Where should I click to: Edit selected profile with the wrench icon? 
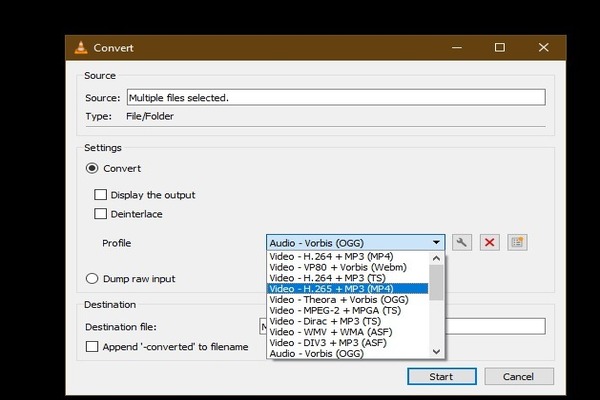click(461, 242)
